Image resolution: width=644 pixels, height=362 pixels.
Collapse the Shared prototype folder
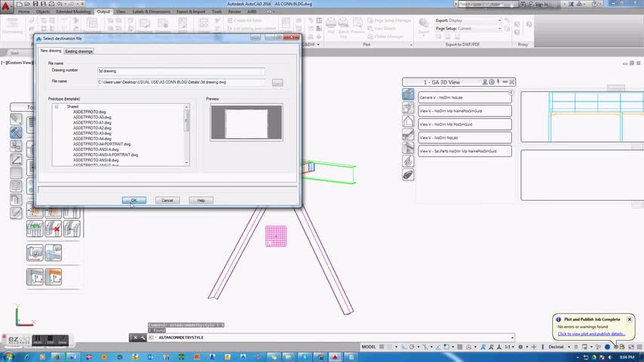click(x=57, y=106)
